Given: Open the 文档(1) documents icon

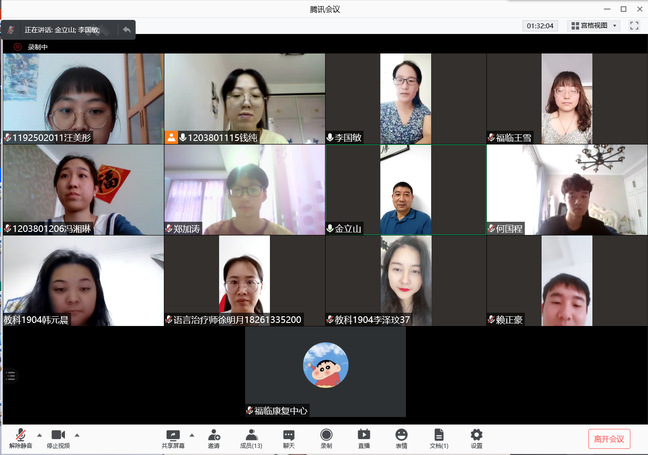Looking at the screenshot, I should [438, 437].
